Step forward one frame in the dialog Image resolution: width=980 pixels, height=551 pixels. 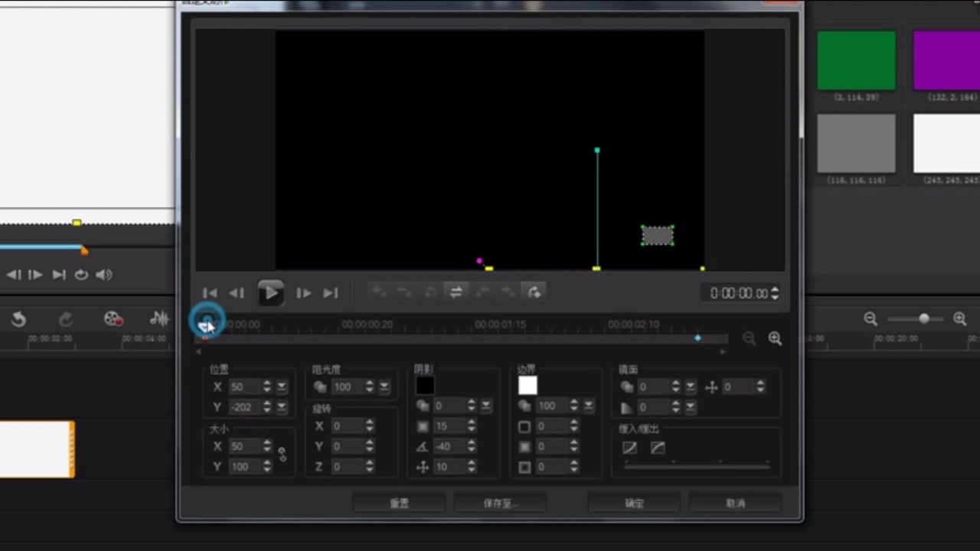(x=303, y=293)
